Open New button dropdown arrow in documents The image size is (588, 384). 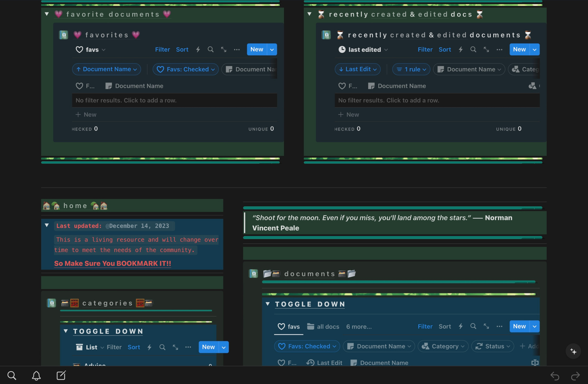pyautogui.click(x=535, y=327)
